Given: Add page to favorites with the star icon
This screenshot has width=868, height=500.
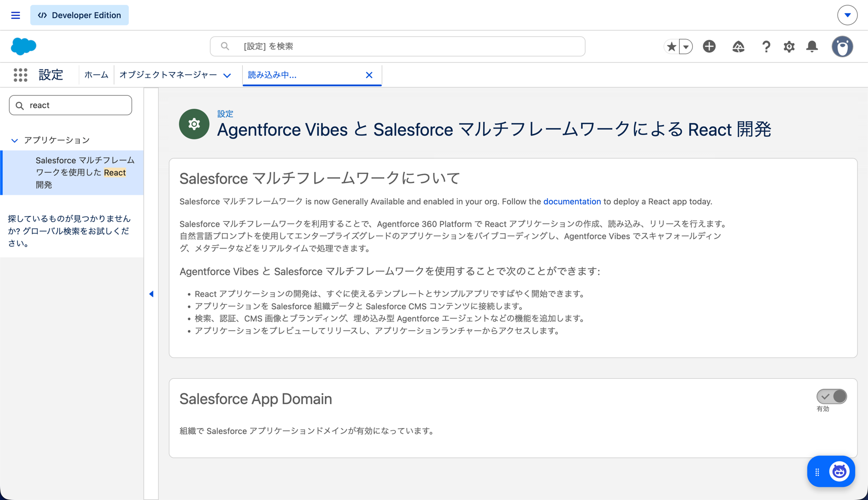Looking at the screenshot, I should click(x=672, y=47).
